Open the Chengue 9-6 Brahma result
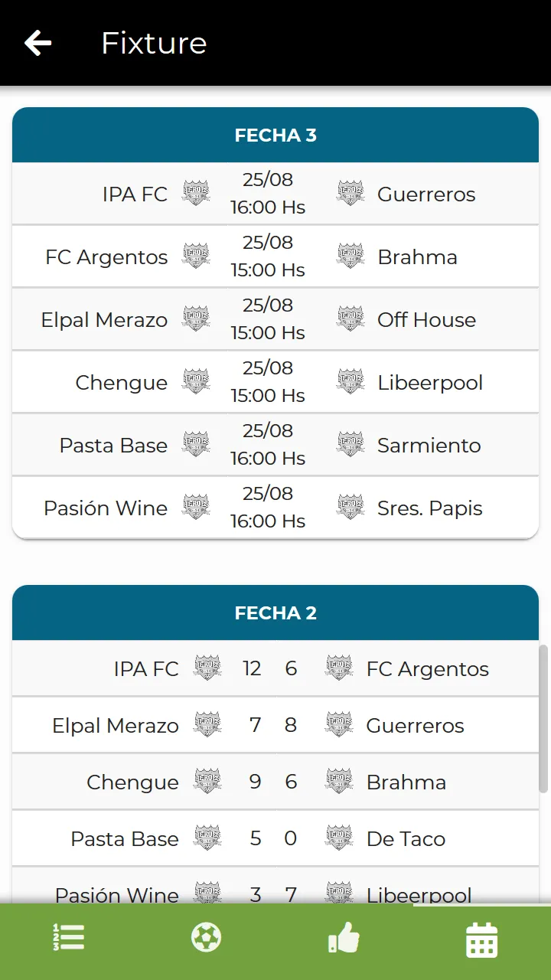The height and width of the screenshot is (980, 551). coord(275,782)
